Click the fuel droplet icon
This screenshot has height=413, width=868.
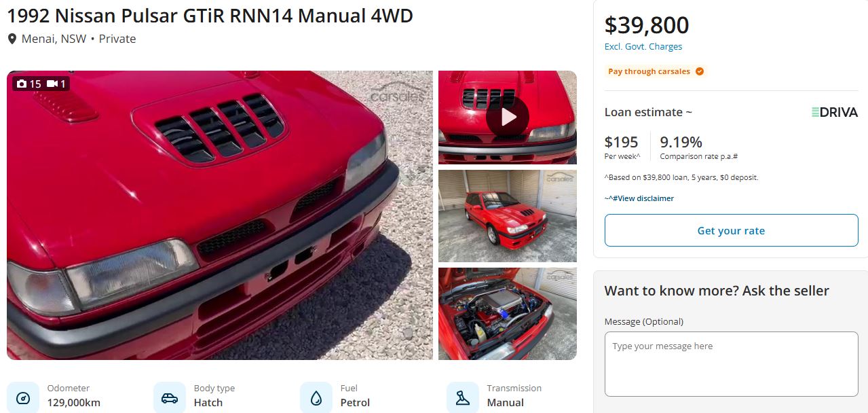click(316, 398)
